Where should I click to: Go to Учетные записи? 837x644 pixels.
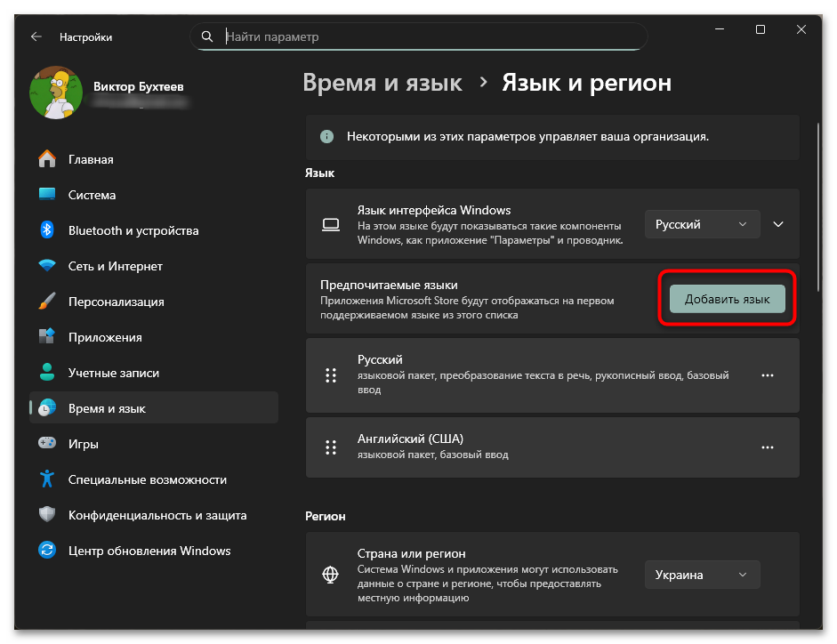point(154,373)
